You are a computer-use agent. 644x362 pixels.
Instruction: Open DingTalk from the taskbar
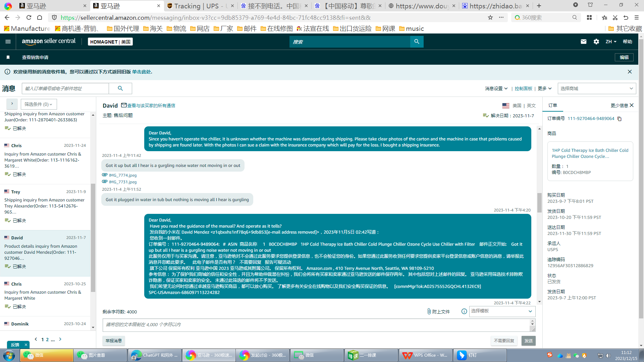click(480, 355)
